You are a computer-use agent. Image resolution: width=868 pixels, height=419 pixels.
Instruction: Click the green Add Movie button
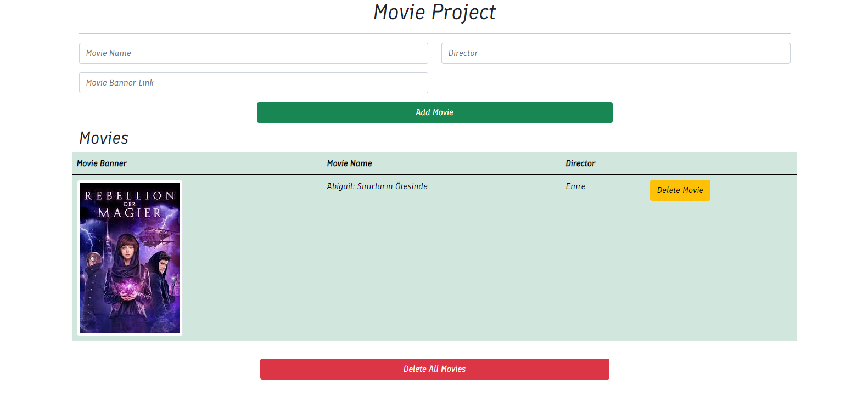pos(434,112)
